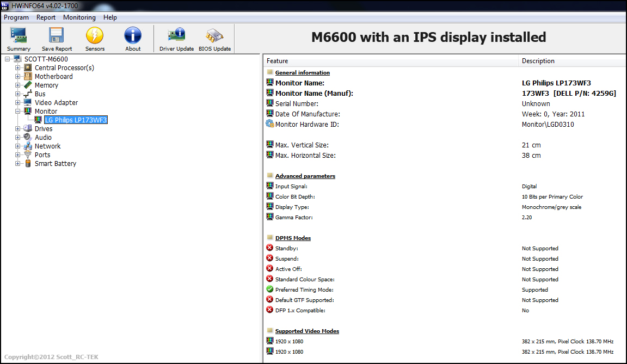Collapse the Monitor node
The height and width of the screenshot is (364, 627).
point(17,112)
